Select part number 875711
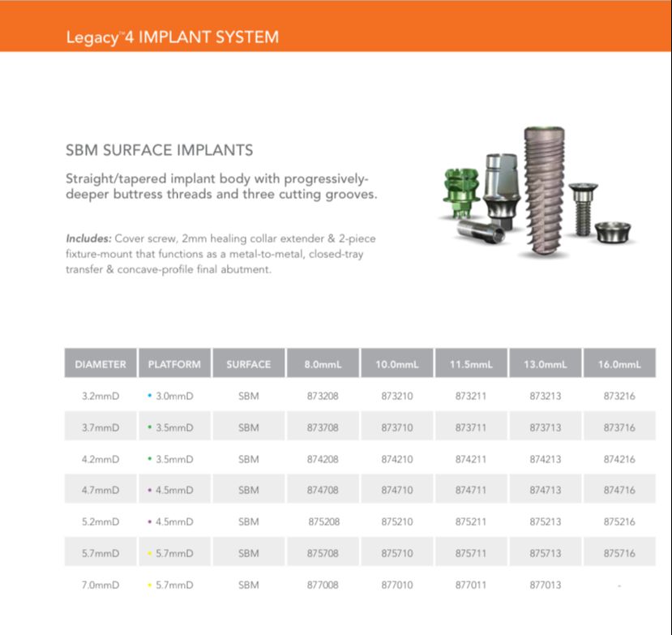The width and height of the screenshot is (672, 635). [471, 553]
